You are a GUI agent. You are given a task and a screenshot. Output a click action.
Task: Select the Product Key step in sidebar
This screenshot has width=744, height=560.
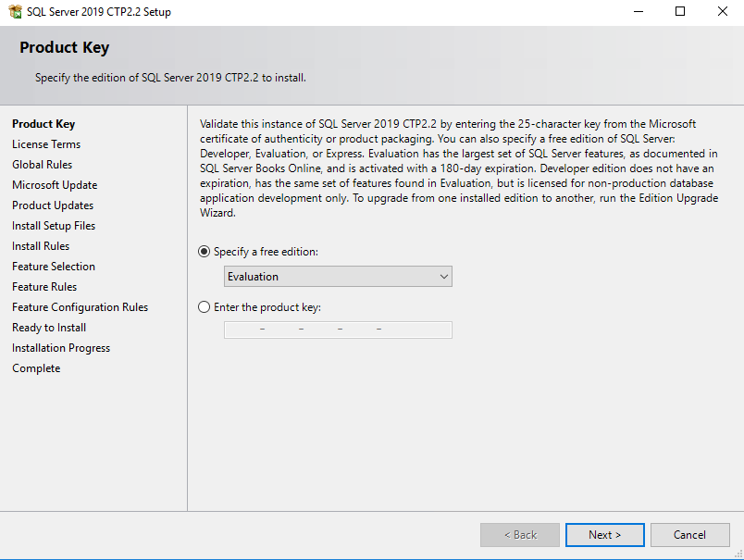pos(43,124)
